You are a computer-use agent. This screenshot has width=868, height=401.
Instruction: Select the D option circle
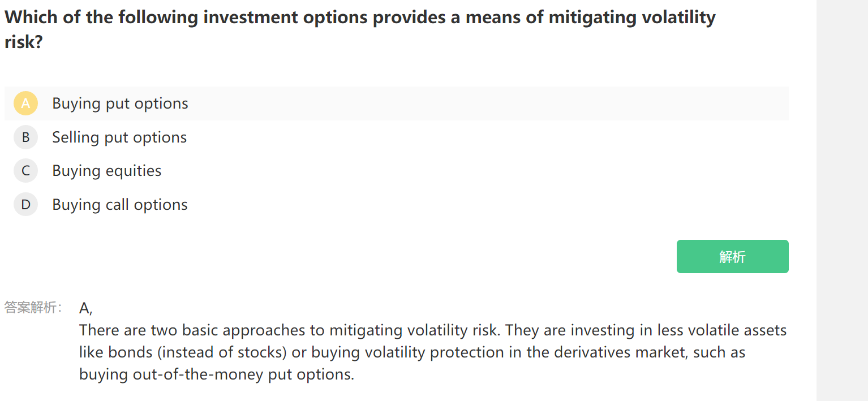click(25, 205)
